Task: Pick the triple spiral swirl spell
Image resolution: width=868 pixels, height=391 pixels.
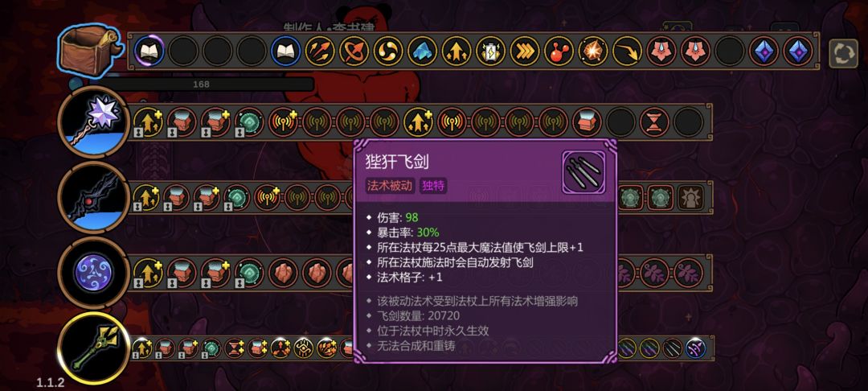Action: pos(388,51)
